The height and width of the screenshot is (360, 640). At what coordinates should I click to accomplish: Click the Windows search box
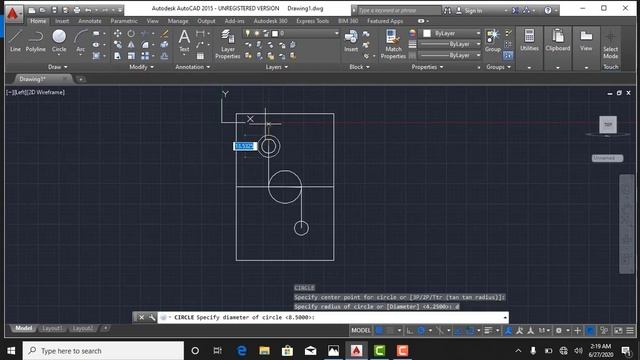(x=103, y=351)
